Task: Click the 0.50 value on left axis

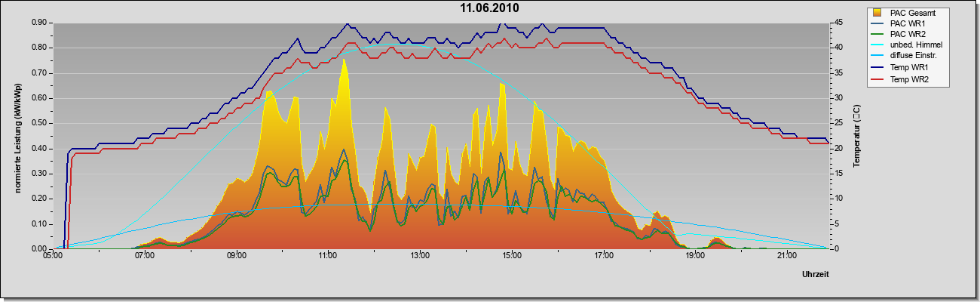Action: coord(40,123)
